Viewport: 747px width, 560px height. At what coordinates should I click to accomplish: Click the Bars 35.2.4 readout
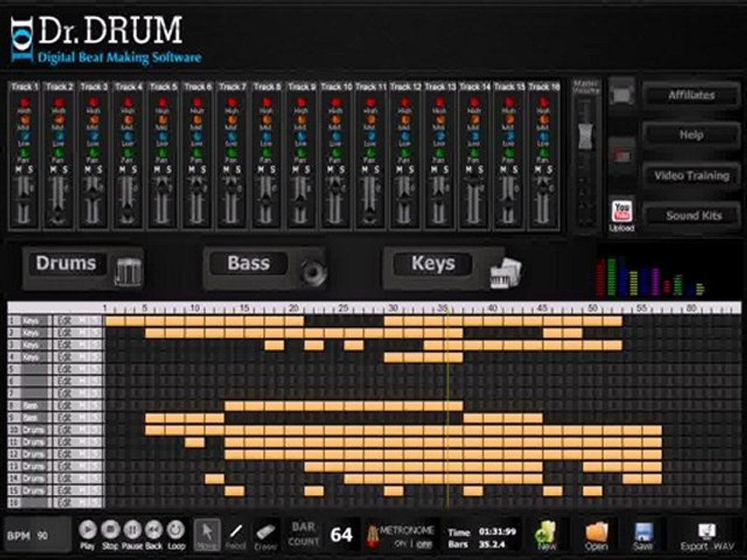click(491, 544)
